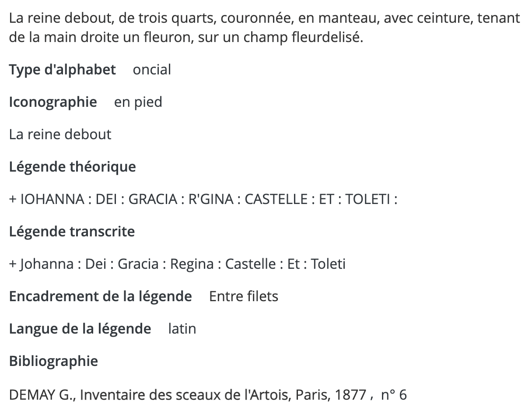Screen dimensions: 532x408
Task: Select the "latin" language value
Action: tap(182, 329)
